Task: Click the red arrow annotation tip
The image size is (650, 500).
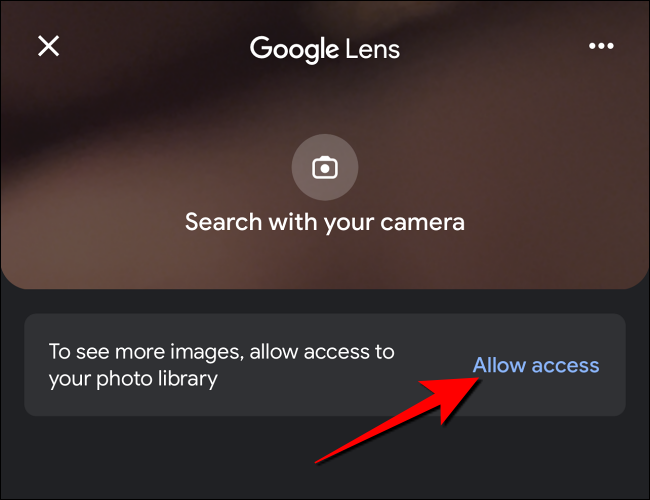Action: [x=477, y=379]
